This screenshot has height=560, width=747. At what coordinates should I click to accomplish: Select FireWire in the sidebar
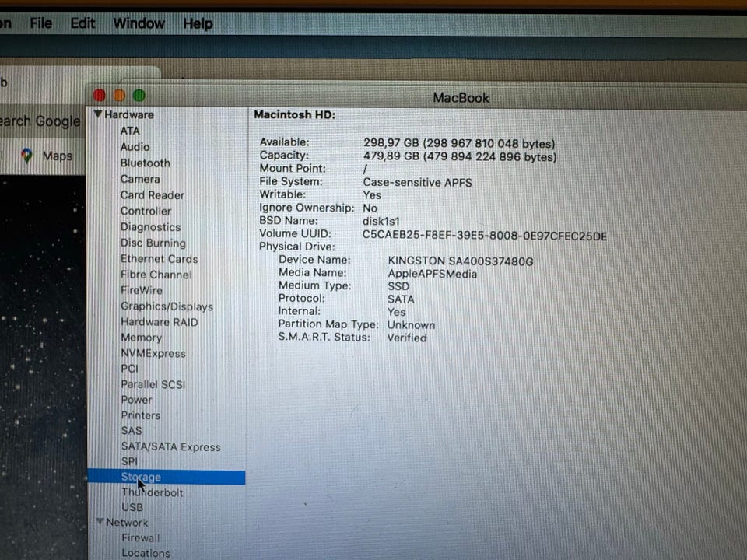pos(142,290)
